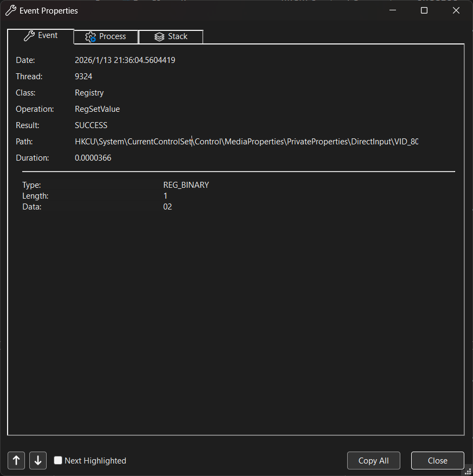This screenshot has width=473, height=476.
Task: Jump to next event with down arrow
Action: (x=38, y=460)
